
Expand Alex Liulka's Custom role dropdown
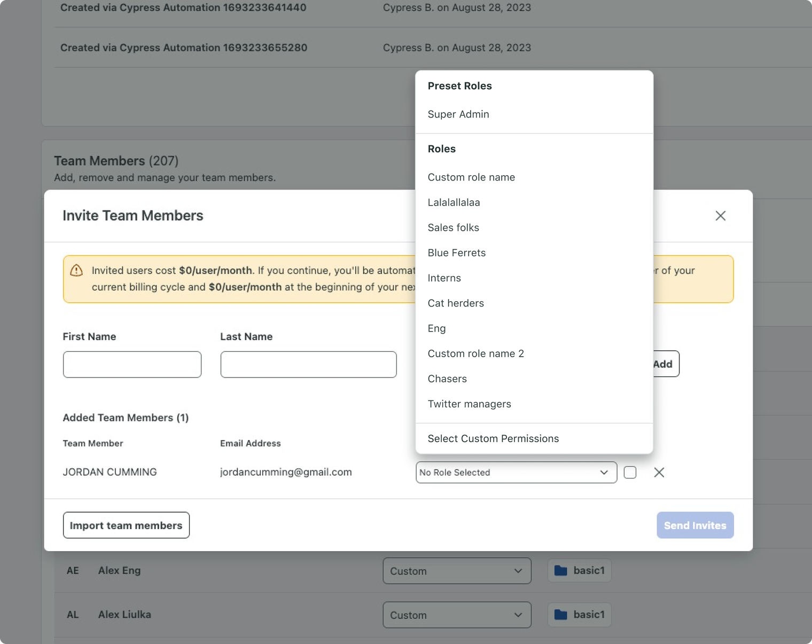point(456,615)
